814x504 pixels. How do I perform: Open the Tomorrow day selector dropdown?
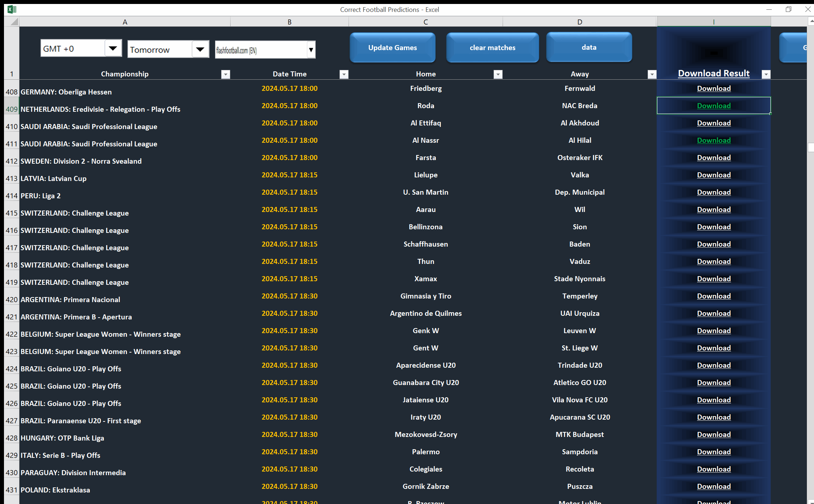200,49
